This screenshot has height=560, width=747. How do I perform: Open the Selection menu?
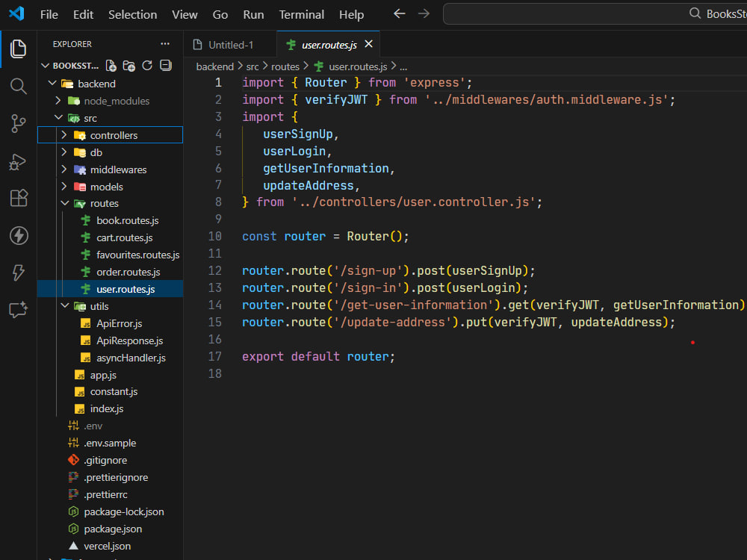click(x=132, y=15)
